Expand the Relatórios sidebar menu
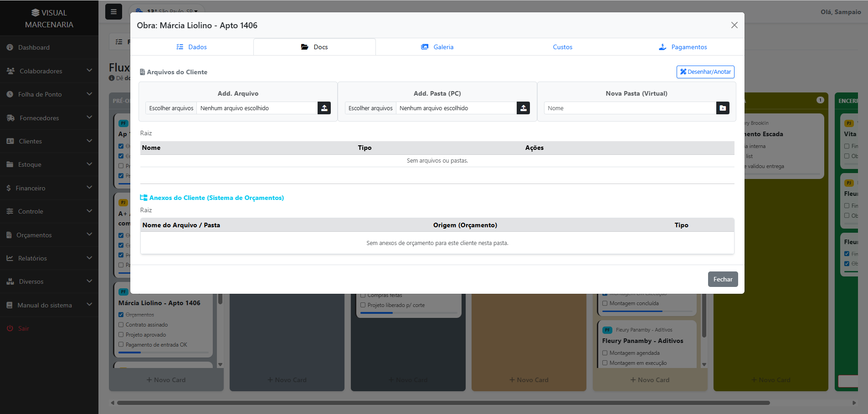 89,258
